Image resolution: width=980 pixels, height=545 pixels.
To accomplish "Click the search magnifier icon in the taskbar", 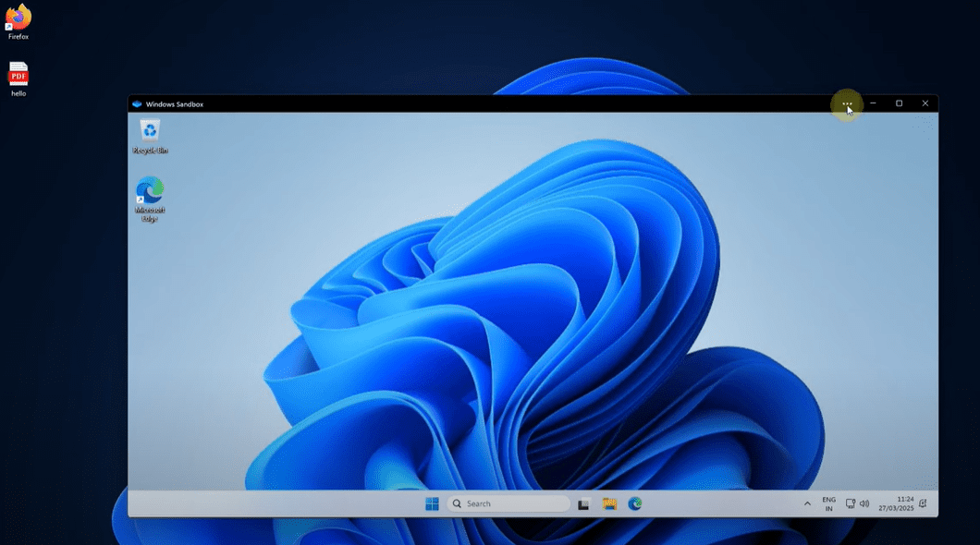I will [457, 503].
